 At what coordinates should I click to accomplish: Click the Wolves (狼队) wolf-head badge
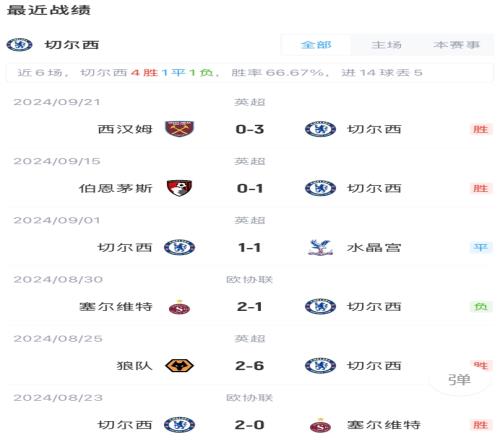pyautogui.click(x=179, y=366)
